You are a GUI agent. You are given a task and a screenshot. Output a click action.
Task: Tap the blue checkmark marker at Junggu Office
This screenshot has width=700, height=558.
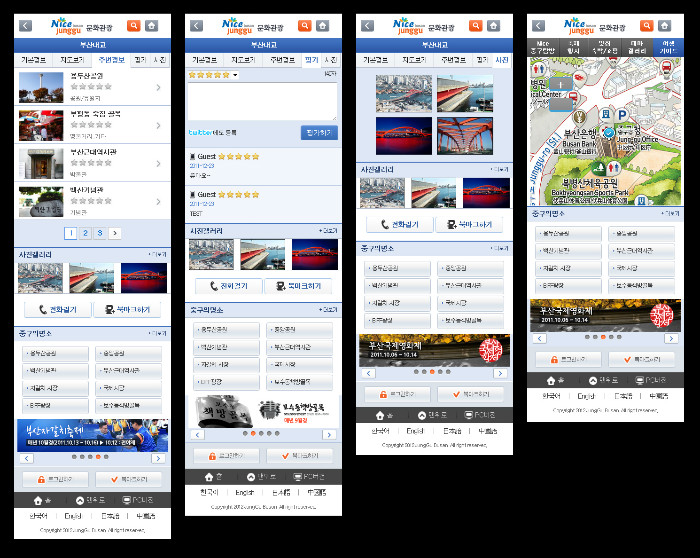(x=608, y=132)
